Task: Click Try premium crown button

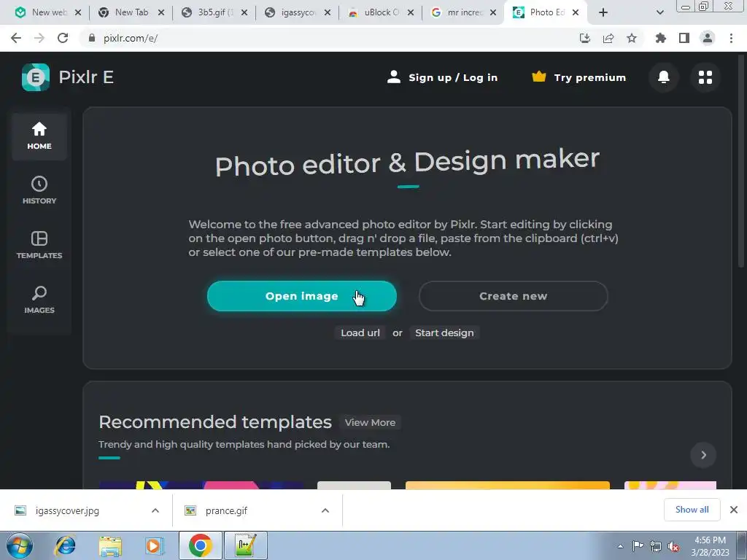Action: click(578, 77)
